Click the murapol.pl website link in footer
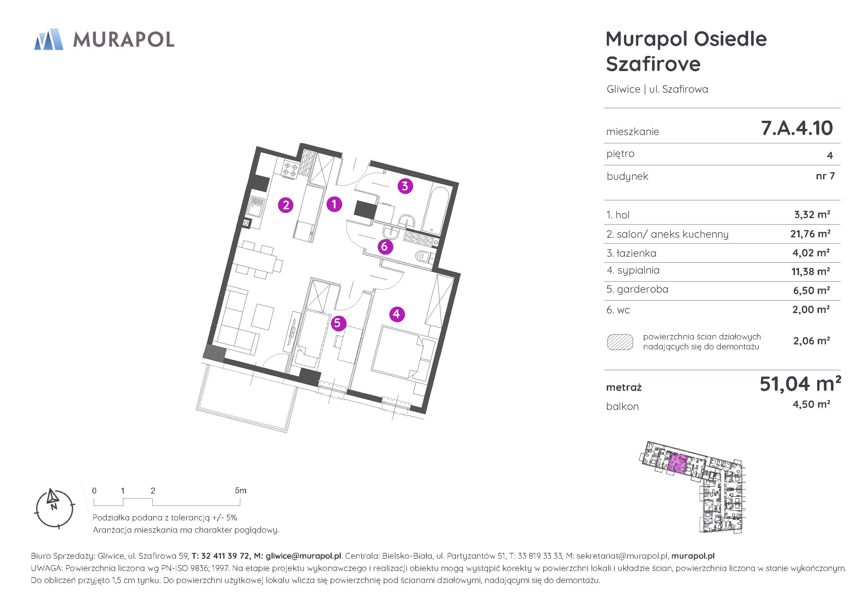Viewport: 868px width, 614px height. pyautogui.click(x=693, y=556)
